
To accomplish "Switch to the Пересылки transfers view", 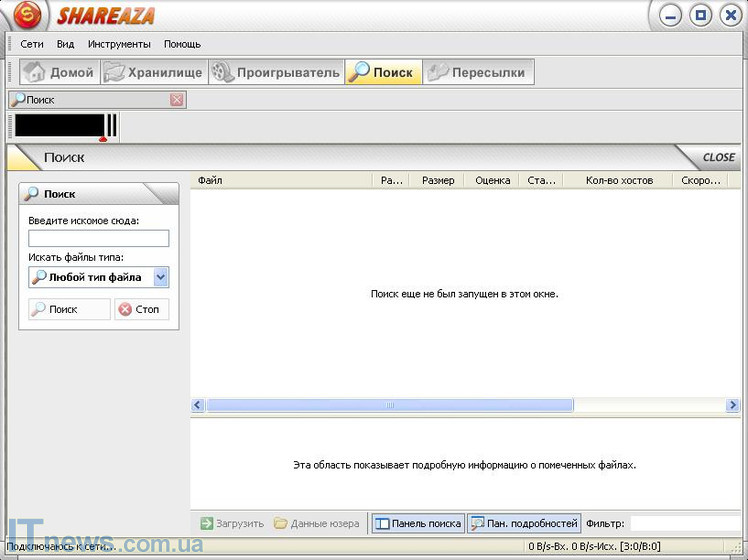I will click(x=478, y=72).
